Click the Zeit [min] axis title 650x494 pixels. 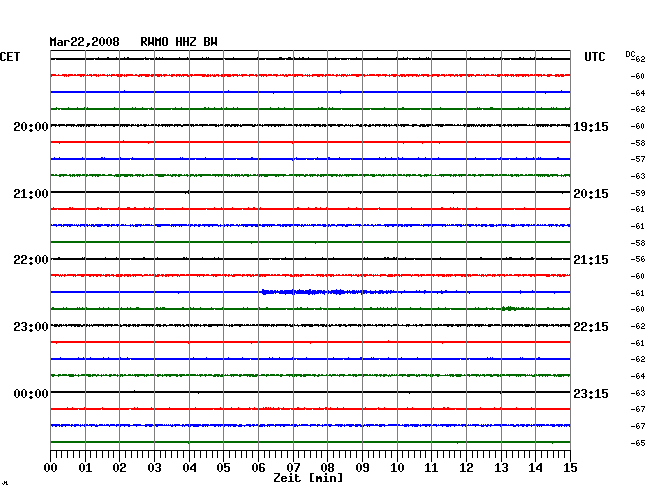[308, 478]
